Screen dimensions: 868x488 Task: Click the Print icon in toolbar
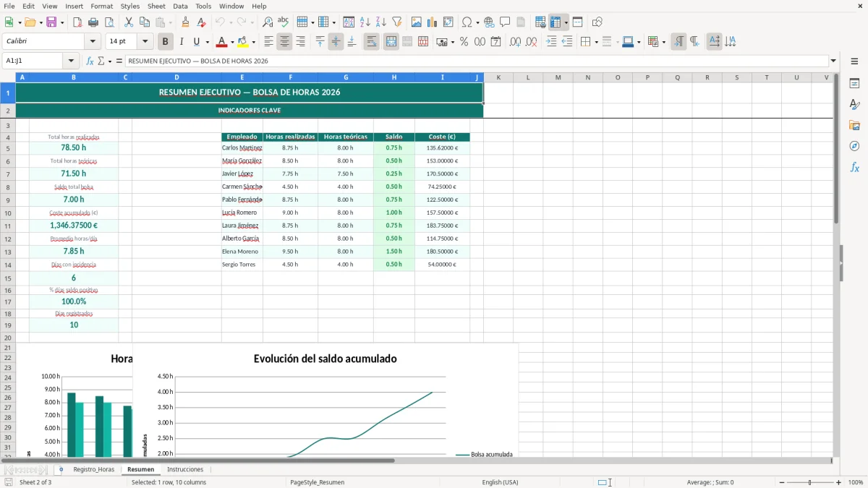[93, 22]
